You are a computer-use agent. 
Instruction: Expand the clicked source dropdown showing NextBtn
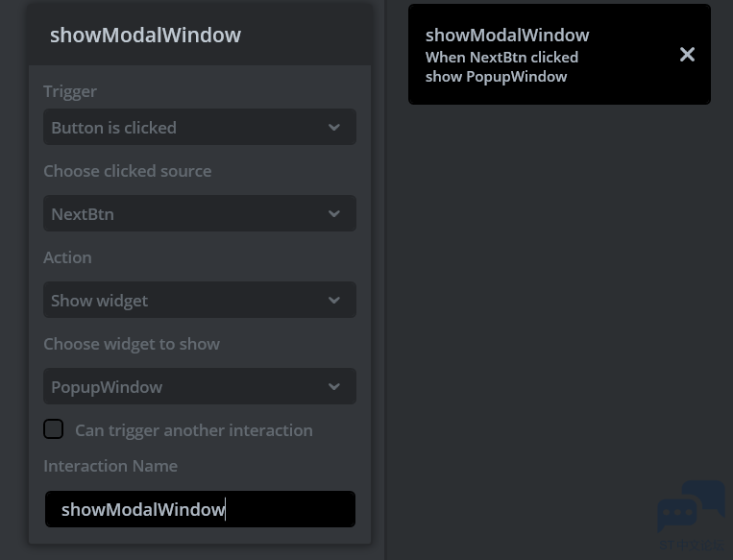tap(183, 214)
